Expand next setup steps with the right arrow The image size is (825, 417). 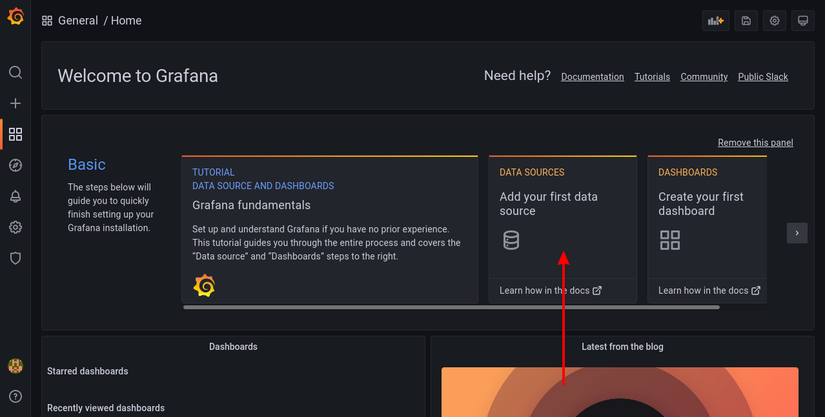pos(796,233)
